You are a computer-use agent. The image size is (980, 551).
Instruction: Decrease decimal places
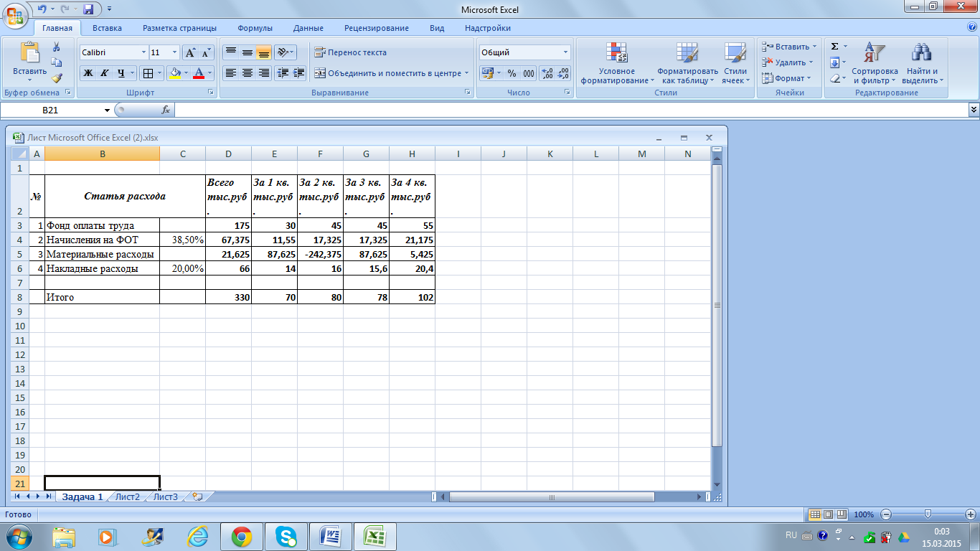[x=563, y=73]
